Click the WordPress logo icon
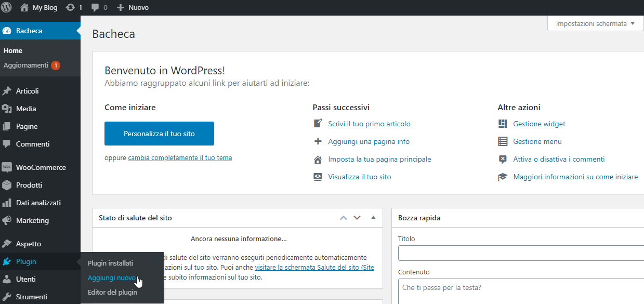 tap(7, 7)
